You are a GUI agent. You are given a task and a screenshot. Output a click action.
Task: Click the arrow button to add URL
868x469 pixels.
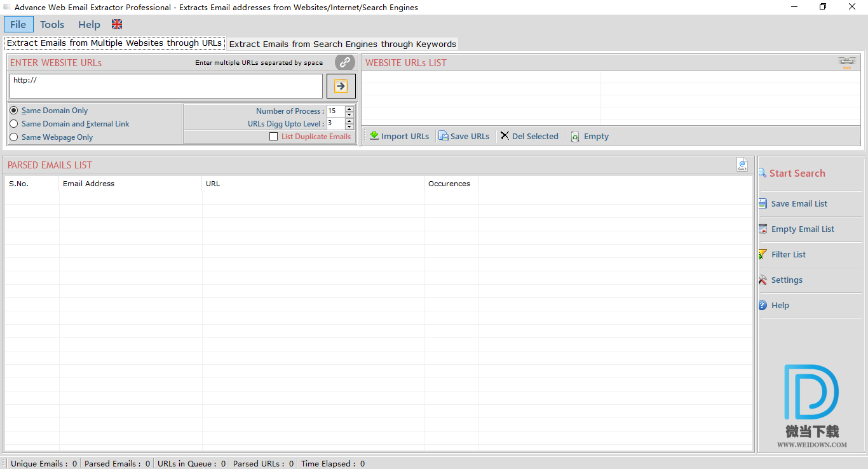tap(341, 86)
